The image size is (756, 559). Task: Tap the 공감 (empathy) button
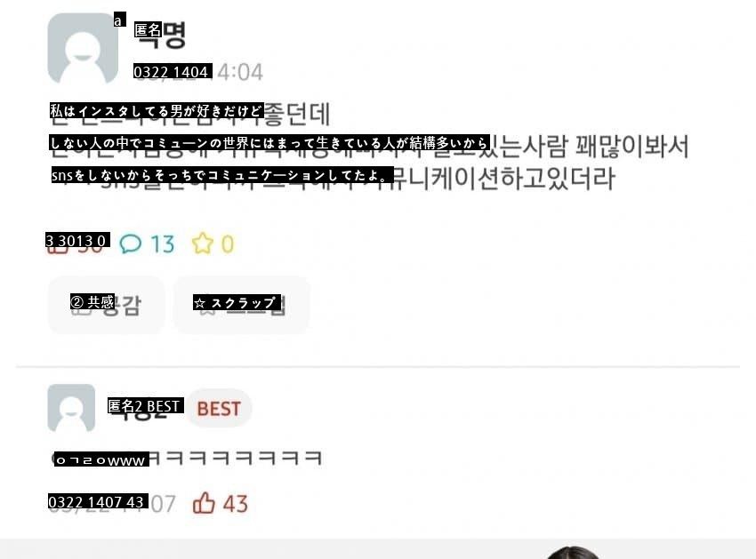(x=106, y=305)
